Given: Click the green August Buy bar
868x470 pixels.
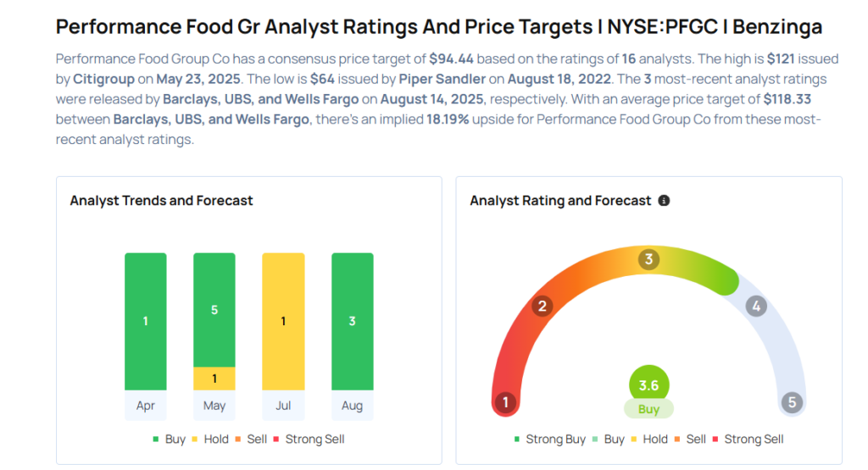Looking at the screenshot, I should click(352, 321).
